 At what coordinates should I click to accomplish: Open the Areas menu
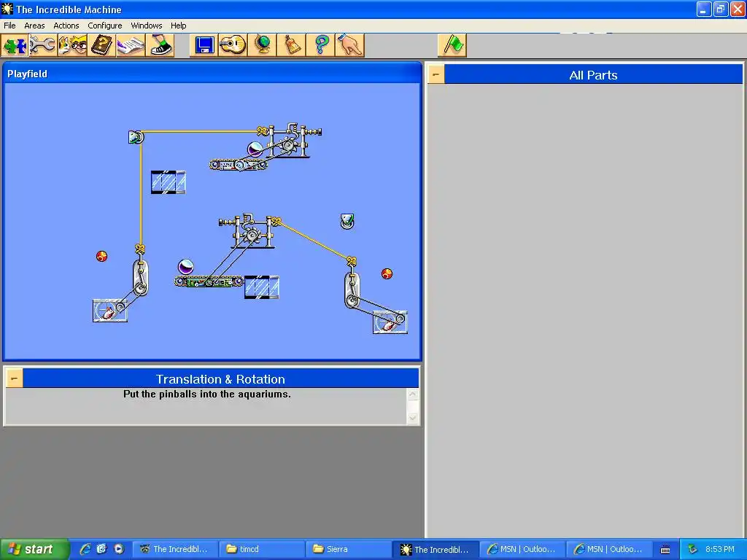click(x=34, y=26)
